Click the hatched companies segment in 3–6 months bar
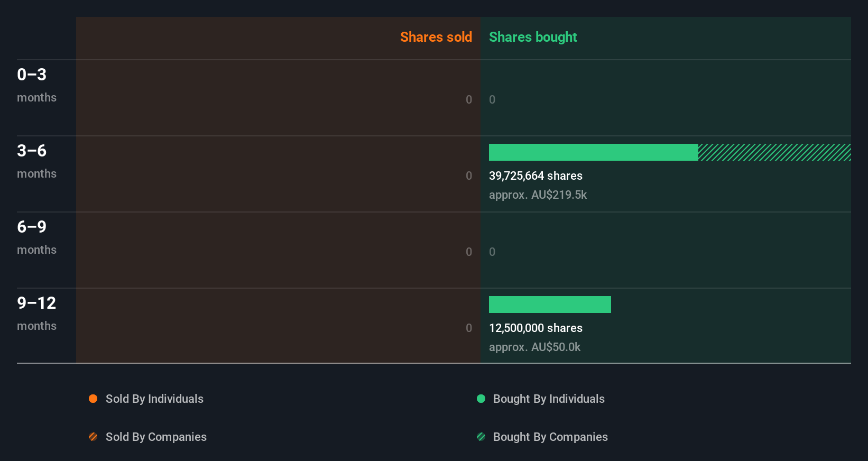Screen dimensions: 868x461 pyautogui.click(x=774, y=152)
